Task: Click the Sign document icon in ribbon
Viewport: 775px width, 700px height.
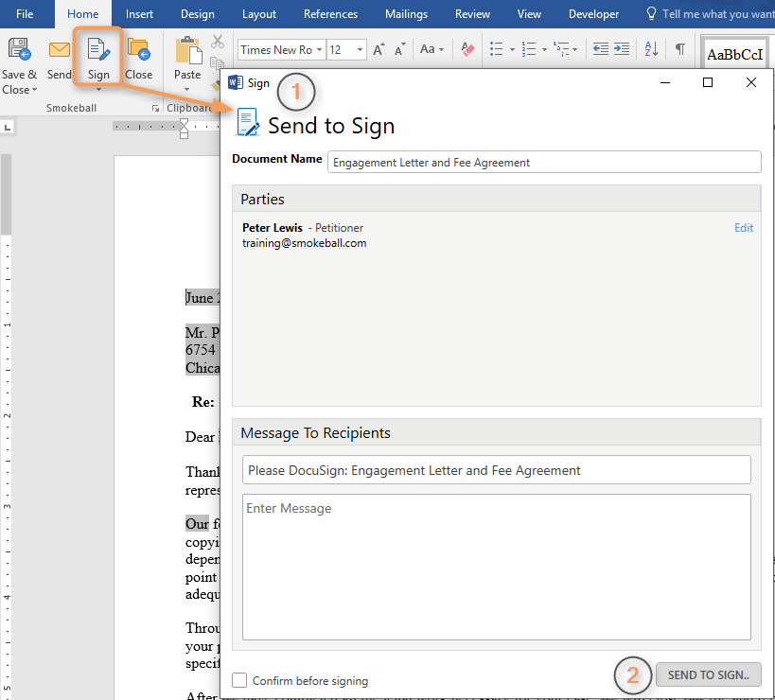Action: [98, 49]
